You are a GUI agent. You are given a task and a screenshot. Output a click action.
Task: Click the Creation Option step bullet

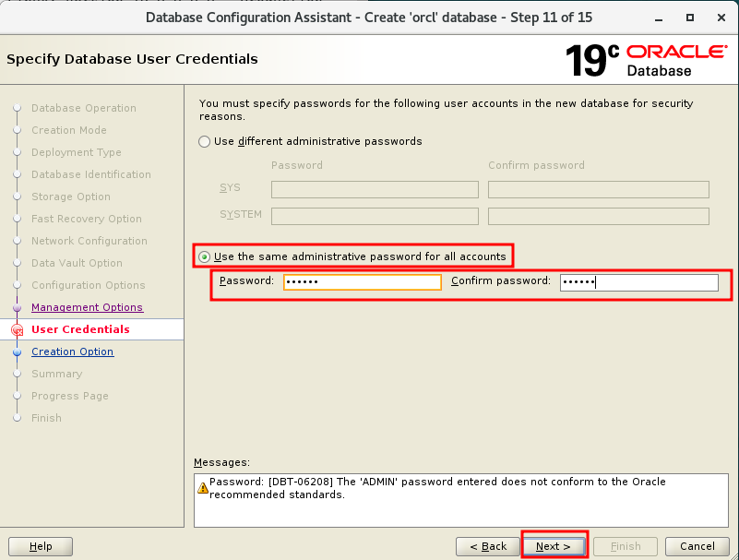pos(17,352)
